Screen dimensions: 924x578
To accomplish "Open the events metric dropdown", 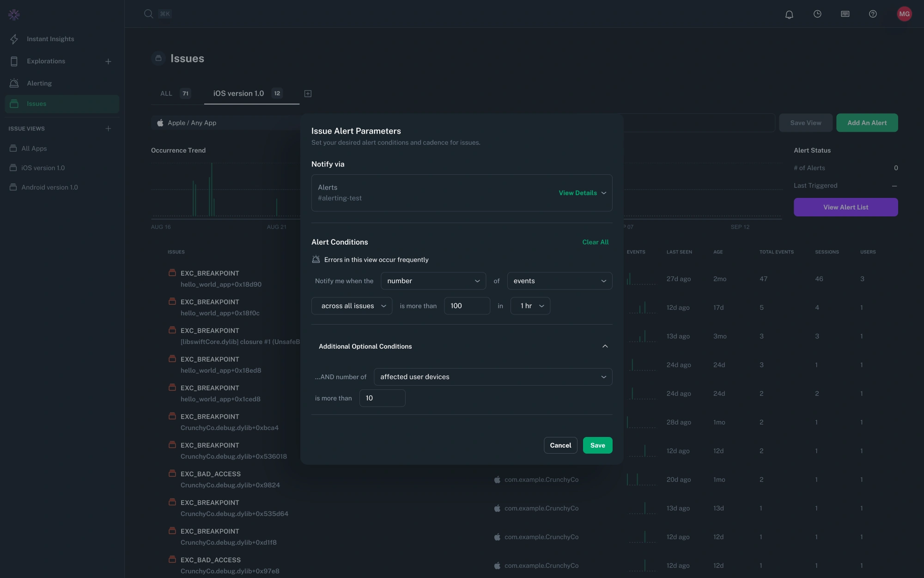I will pos(559,281).
